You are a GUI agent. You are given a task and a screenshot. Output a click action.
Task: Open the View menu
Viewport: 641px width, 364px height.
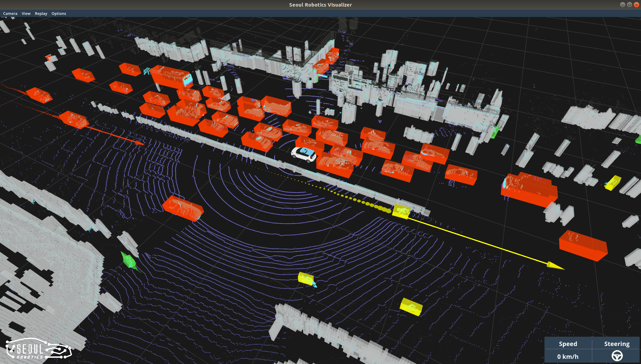click(26, 13)
